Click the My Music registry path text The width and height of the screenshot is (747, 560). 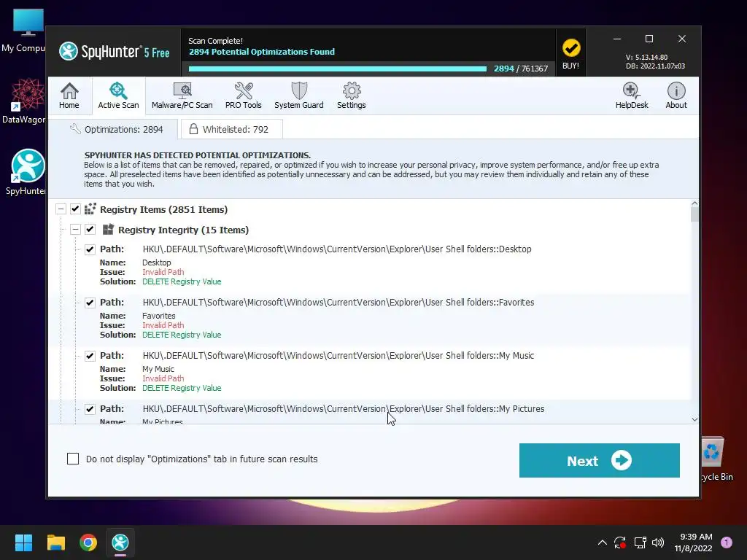click(x=338, y=356)
